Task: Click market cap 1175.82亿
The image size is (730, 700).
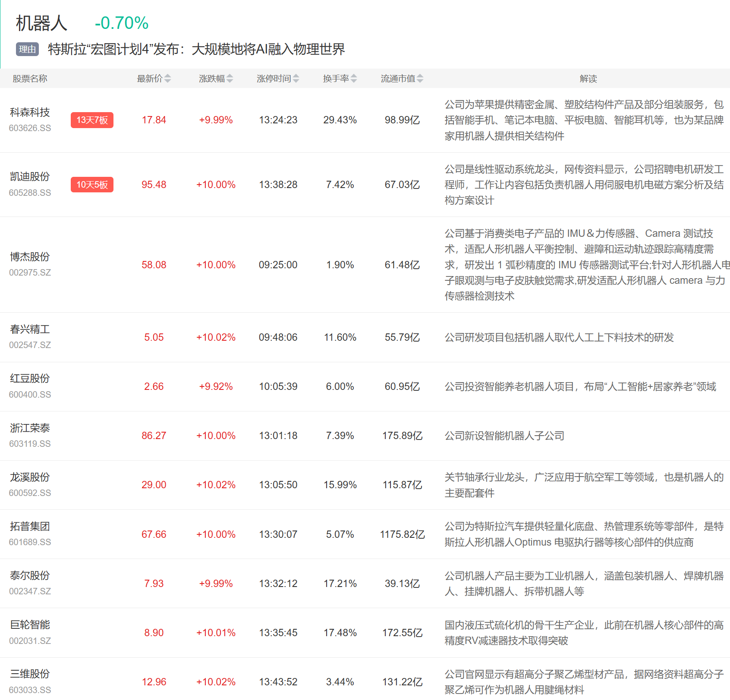Action: point(403,534)
